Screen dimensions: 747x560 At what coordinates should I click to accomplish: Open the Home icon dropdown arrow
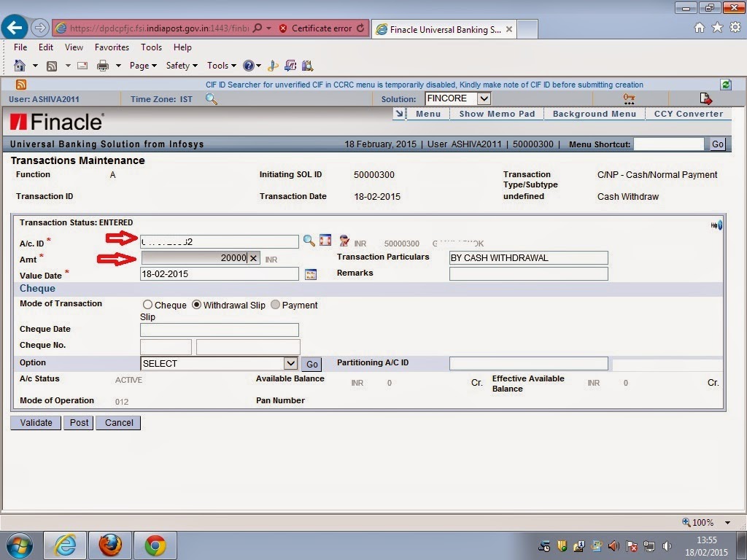(x=35, y=66)
